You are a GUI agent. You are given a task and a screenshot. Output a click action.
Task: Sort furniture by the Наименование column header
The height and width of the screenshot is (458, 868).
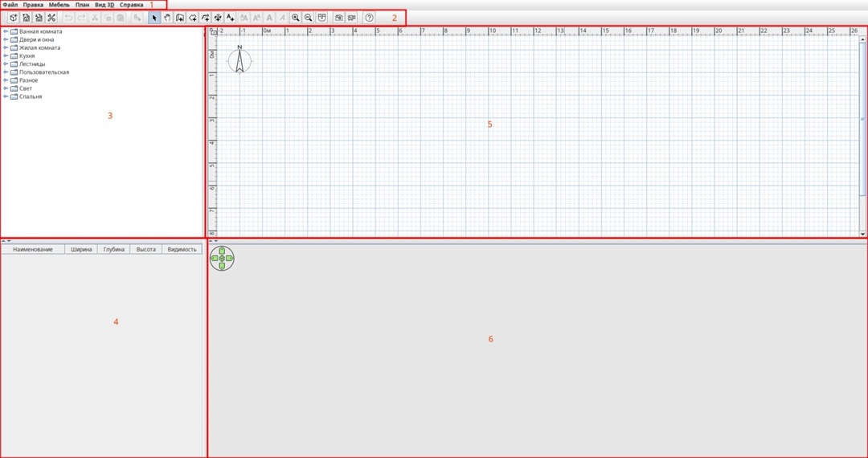33,249
